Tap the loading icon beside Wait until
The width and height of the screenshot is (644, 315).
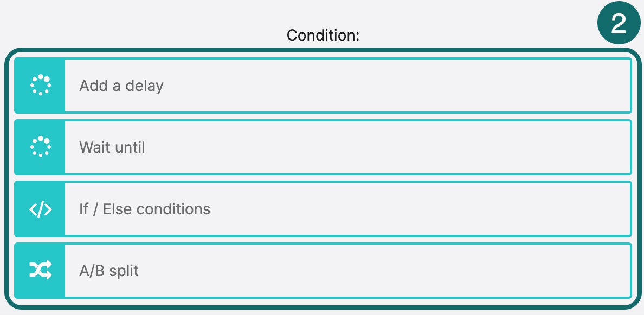point(40,147)
